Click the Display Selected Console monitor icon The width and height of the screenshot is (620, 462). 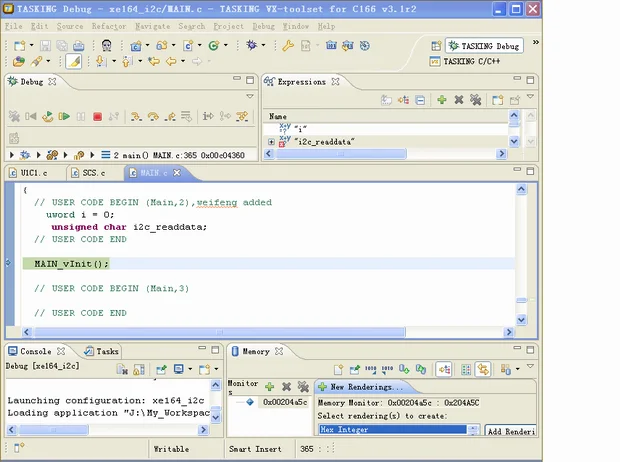179,369
